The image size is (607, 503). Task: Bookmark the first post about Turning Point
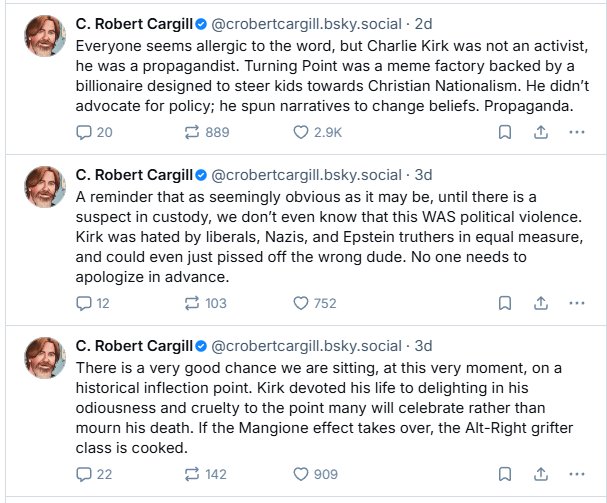pos(505,131)
